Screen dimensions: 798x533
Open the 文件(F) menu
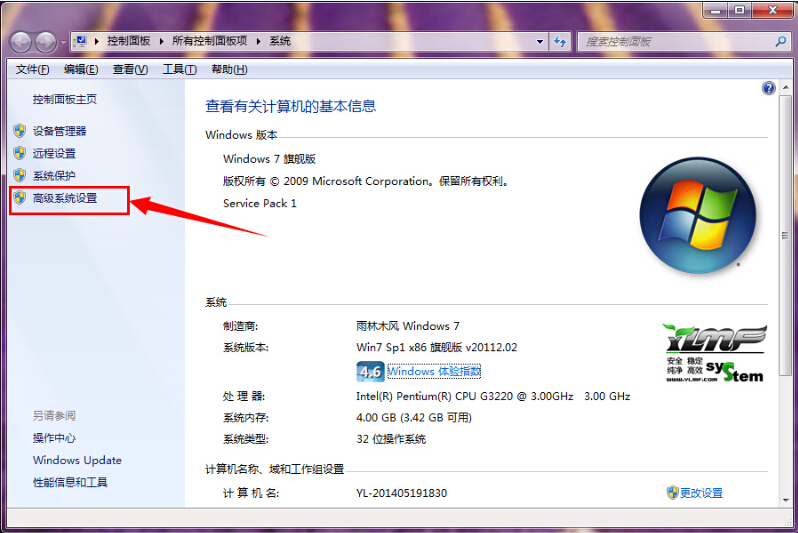(32, 69)
